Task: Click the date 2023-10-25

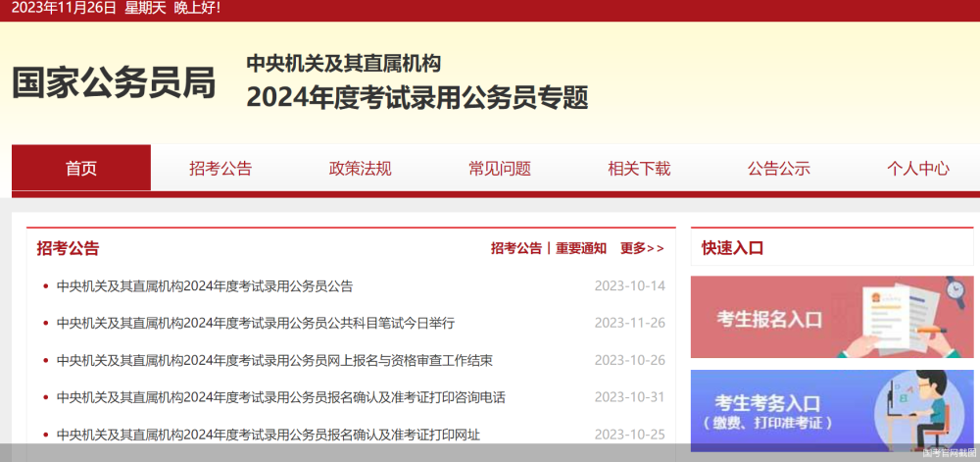Action: point(630,435)
